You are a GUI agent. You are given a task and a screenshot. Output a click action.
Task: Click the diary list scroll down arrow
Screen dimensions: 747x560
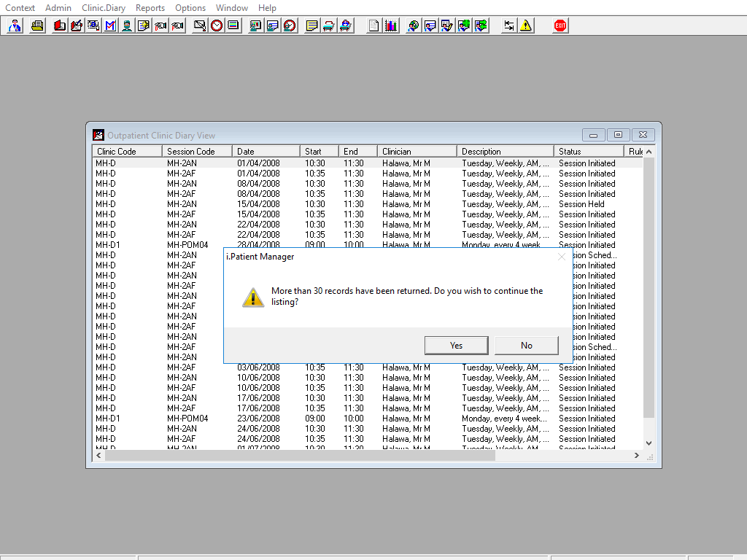pyautogui.click(x=649, y=443)
